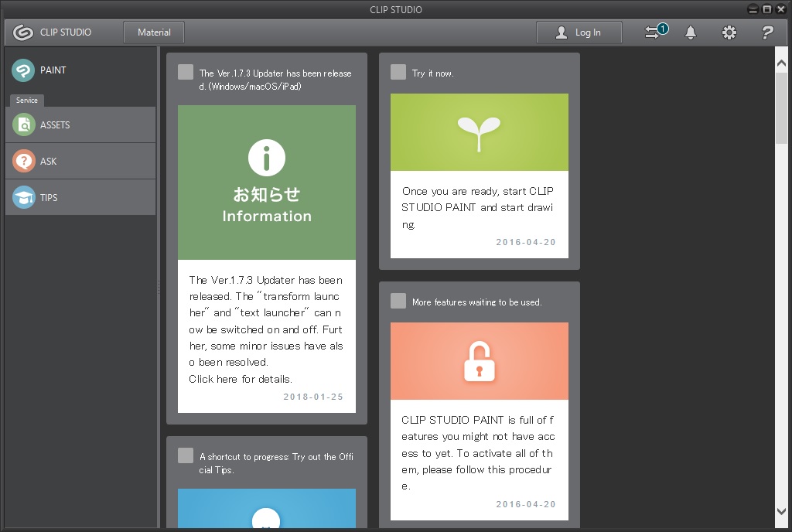Click 'Once you are ready' description text

[477, 207]
